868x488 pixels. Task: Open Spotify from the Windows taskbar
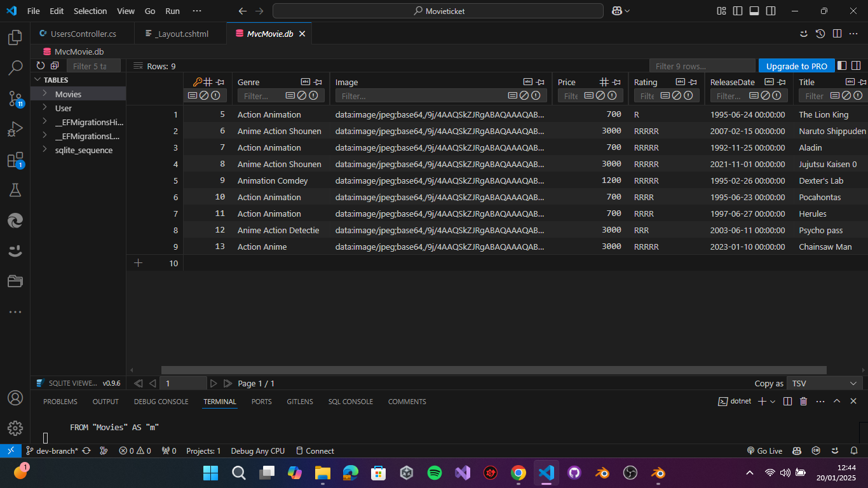[x=435, y=473]
